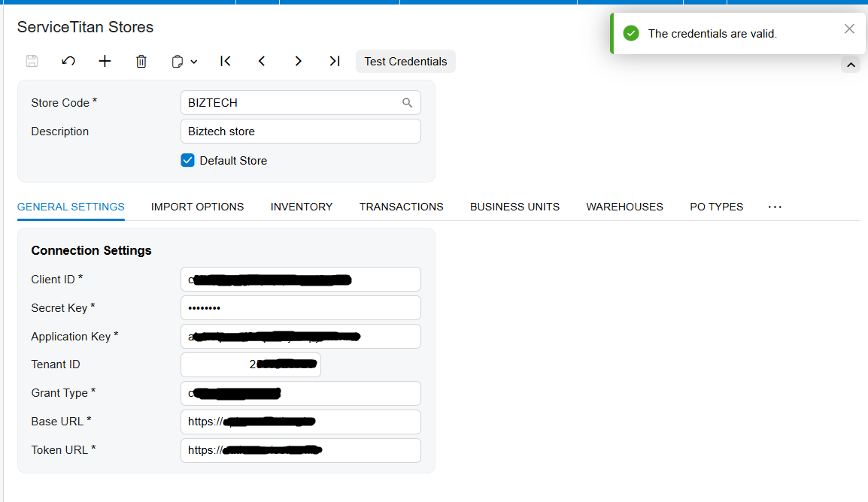Image resolution: width=868 pixels, height=502 pixels.
Task: Go to the previous record
Action: (262, 62)
